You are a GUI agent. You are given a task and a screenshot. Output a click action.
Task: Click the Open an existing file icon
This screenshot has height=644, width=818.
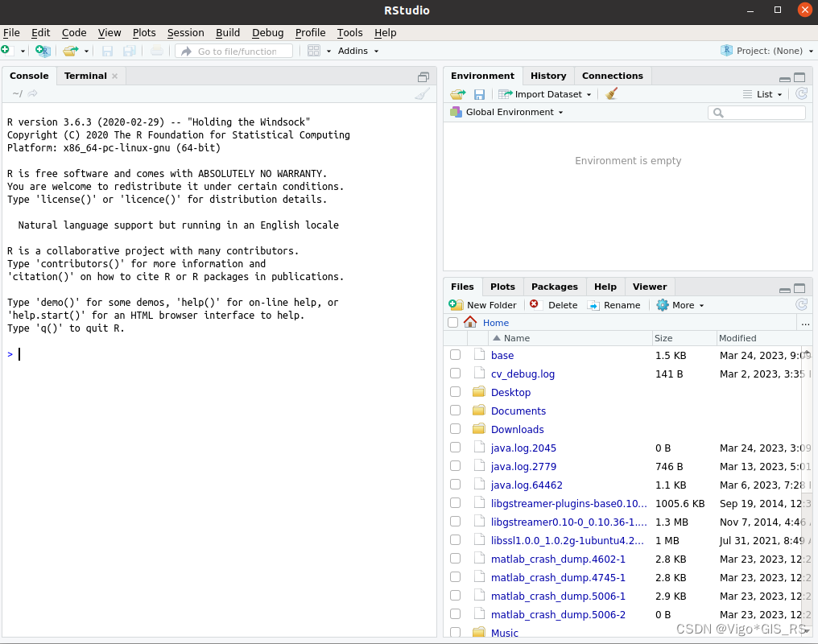(70, 51)
